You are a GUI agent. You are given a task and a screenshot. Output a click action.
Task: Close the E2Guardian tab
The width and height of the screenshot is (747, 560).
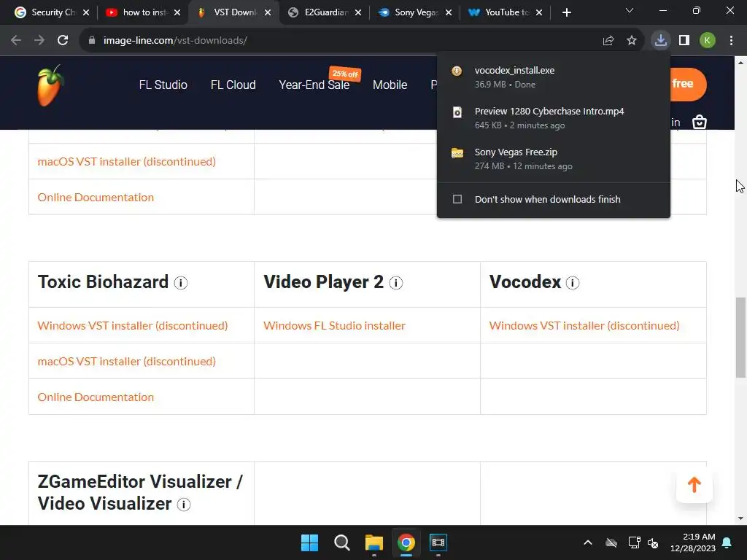(357, 12)
